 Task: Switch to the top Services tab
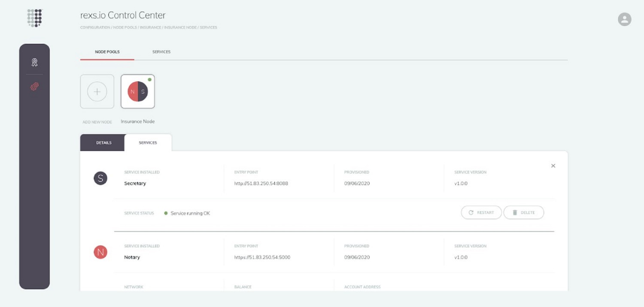pos(161,52)
